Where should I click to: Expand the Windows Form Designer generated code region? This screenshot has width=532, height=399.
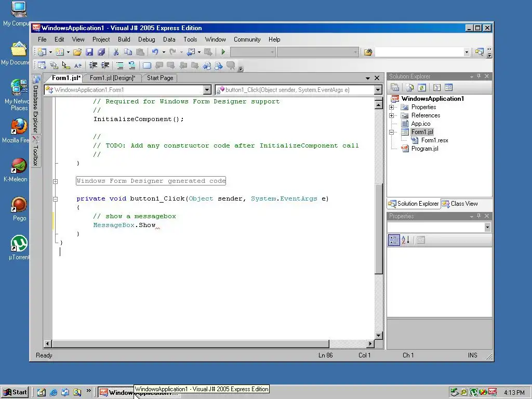(55, 181)
